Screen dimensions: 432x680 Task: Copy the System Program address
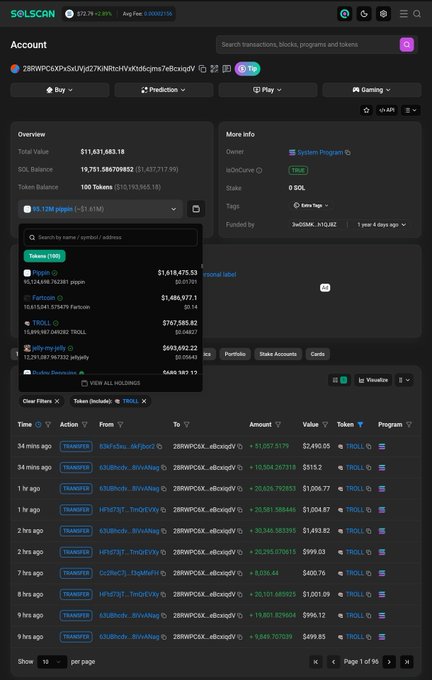click(348, 153)
